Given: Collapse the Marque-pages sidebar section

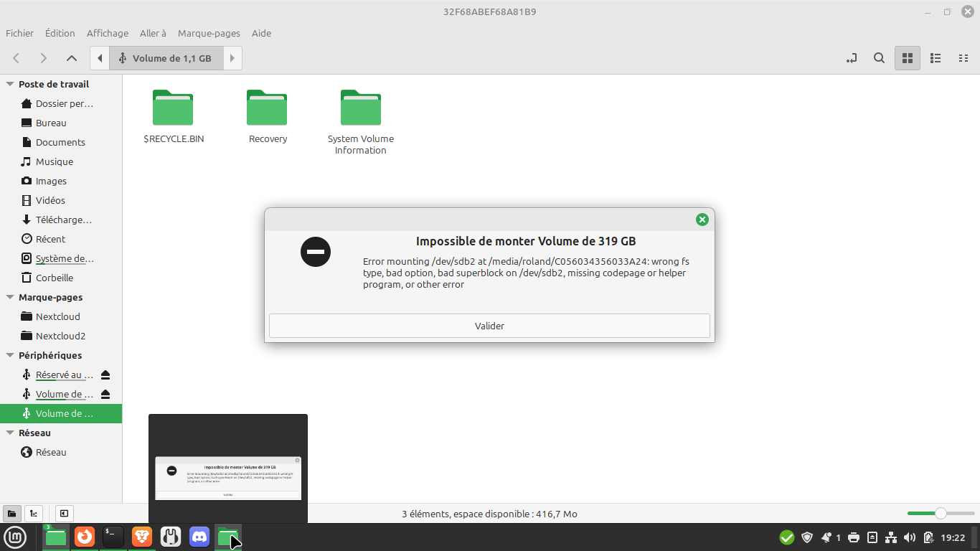Looking at the screenshot, I should 10,297.
